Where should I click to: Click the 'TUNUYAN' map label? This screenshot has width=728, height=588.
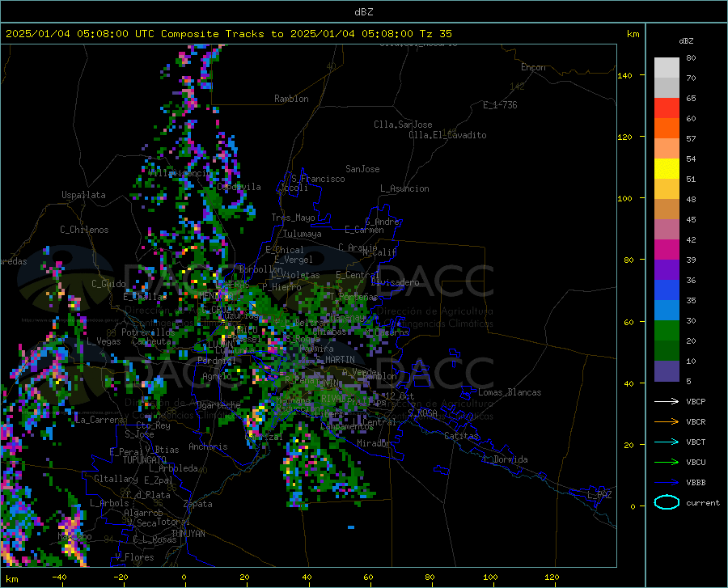click(x=188, y=534)
